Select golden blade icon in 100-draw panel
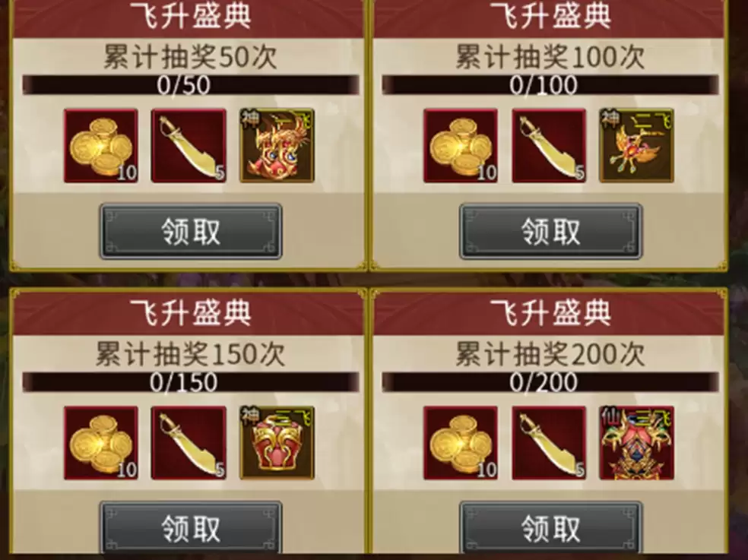Image resolution: width=748 pixels, height=560 pixels. pos(549,146)
